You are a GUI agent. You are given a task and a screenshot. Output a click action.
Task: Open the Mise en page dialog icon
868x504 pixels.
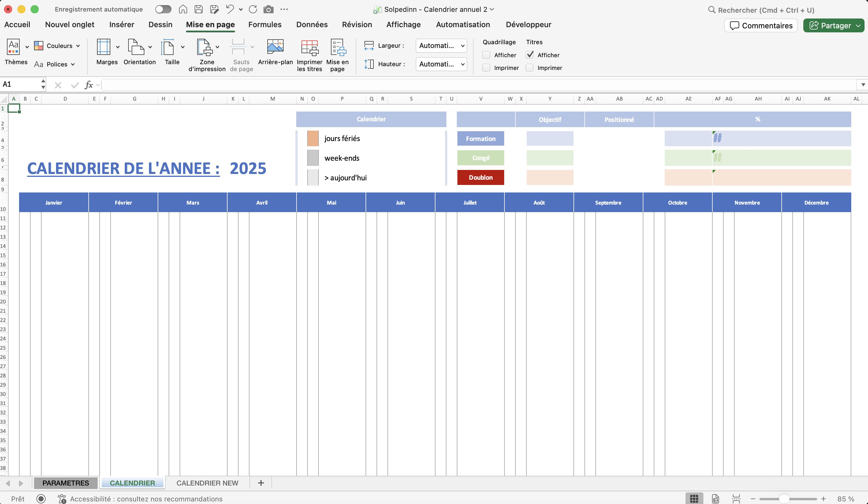(338, 47)
